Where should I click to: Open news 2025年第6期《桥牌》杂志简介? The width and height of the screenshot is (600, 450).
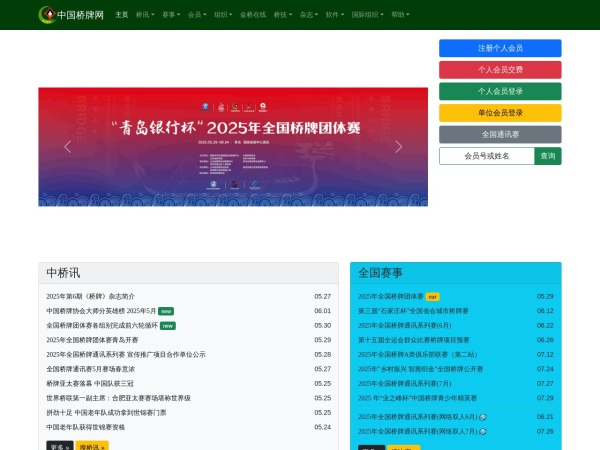[x=90, y=297]
